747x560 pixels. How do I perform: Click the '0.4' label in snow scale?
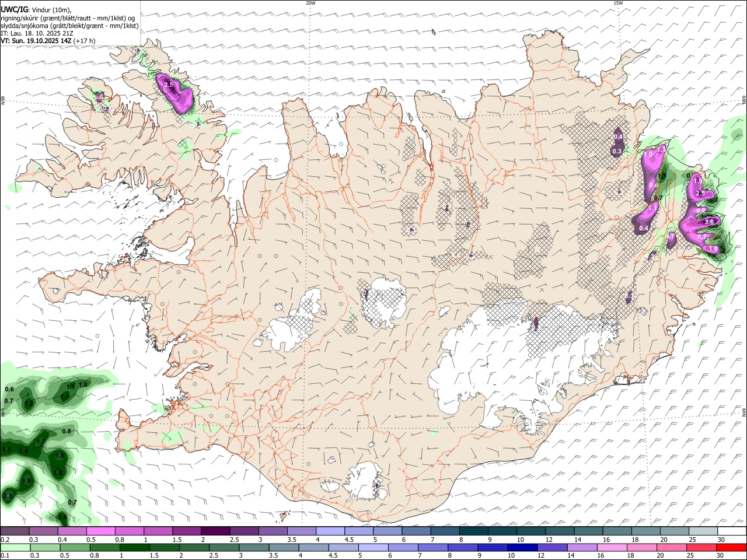tap(62, 540)
